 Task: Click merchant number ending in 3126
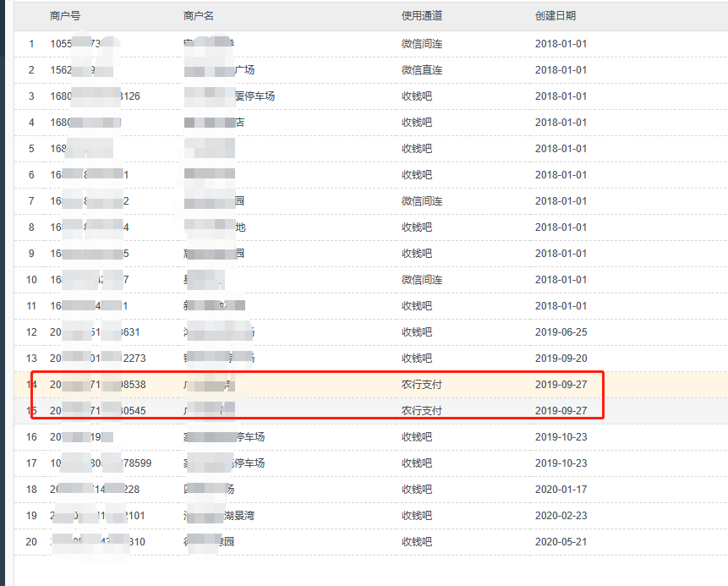(x=95, y=96)
